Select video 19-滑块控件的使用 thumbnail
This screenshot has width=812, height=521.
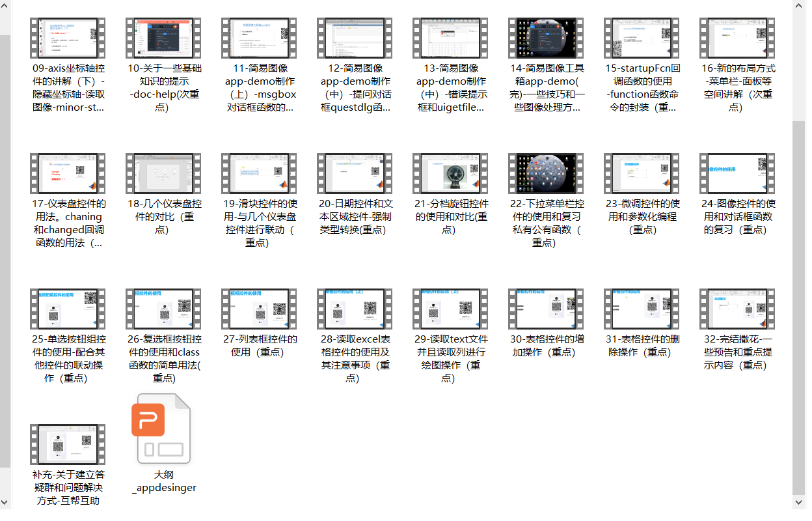click(x=259, y=173)
